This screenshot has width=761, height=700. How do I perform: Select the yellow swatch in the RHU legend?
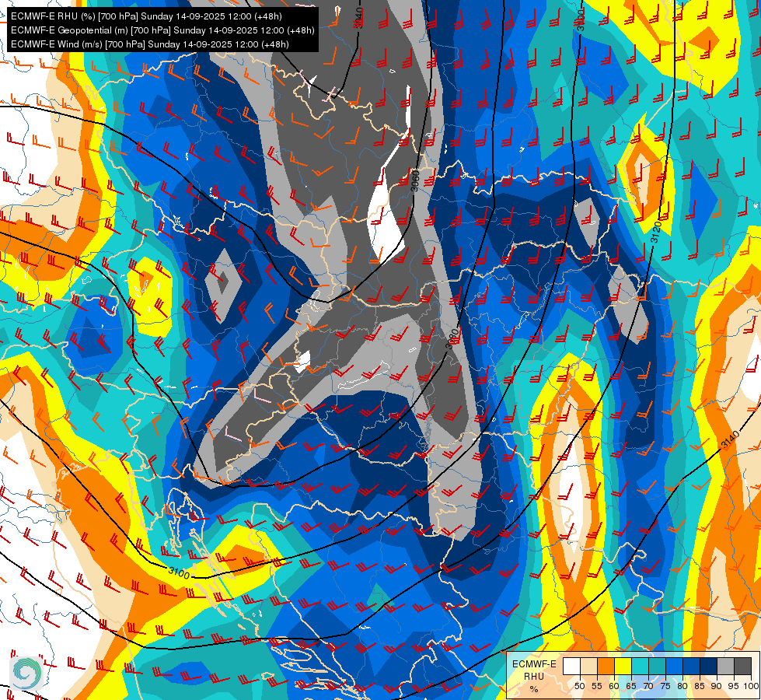(623, 666)
